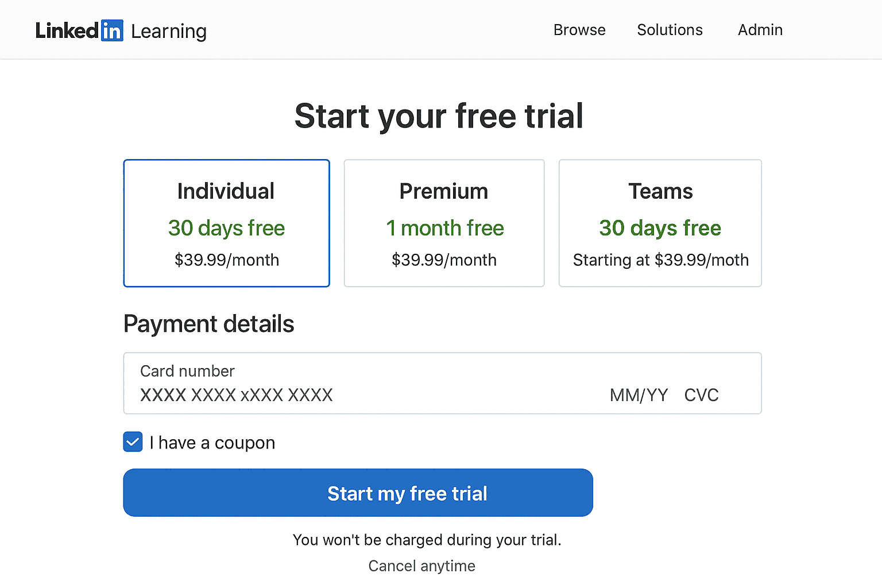Focus the Card number input field
The height and width of the screenshot is (588, 882).
click(x=237, y=395)
